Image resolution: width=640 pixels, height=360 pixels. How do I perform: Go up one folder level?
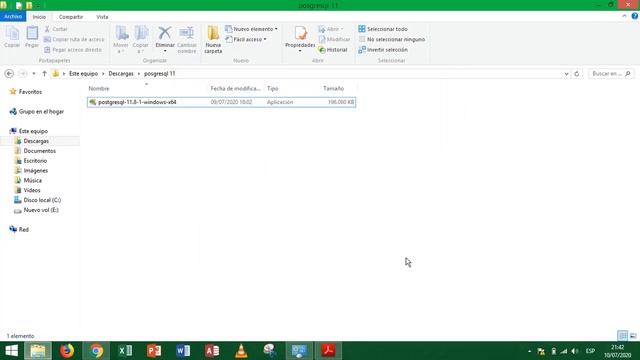44,73
